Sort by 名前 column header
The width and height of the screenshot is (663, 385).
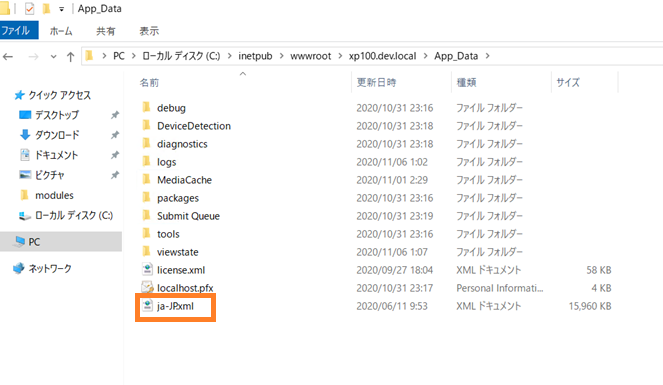tap(149, 82)
